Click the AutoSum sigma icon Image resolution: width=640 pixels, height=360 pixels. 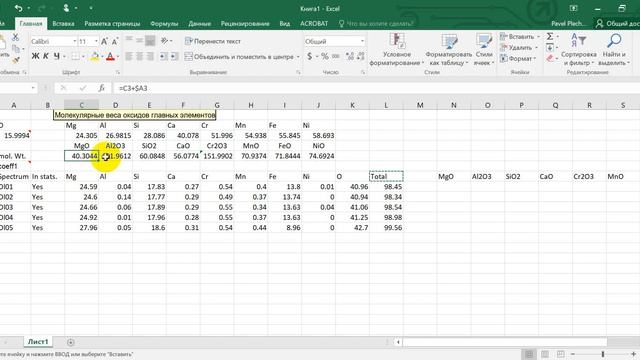tap(550, 36)
